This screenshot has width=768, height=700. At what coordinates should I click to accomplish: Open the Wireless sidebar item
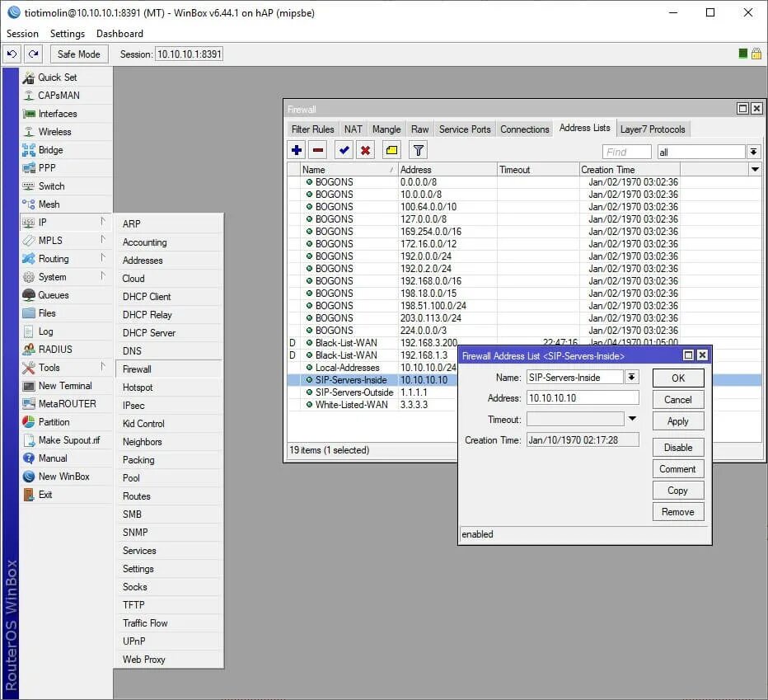point(66,132)
